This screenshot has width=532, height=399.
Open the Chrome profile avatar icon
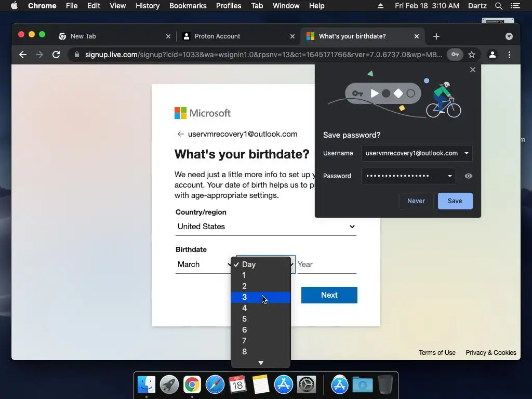pos(493,55)
